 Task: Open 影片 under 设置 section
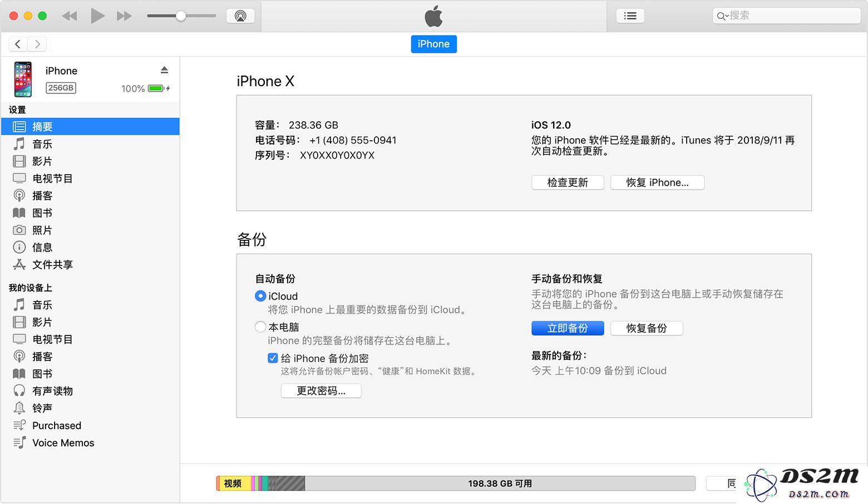(90, 161)
